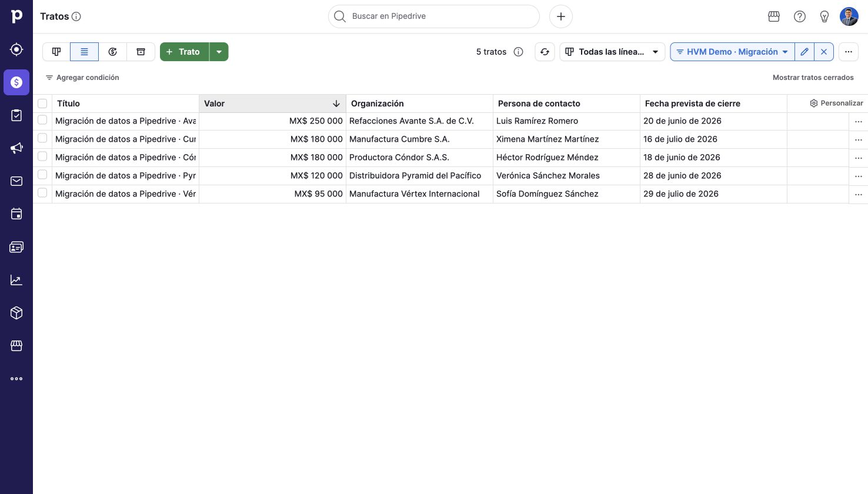Open contact Ximena Martínez Martínez

tap(547, 139)
